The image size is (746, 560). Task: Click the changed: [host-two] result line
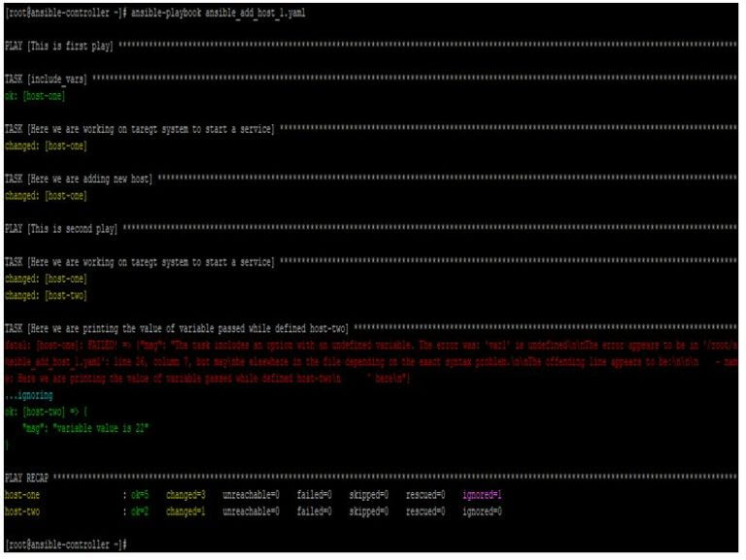click(x=46, y=296)
